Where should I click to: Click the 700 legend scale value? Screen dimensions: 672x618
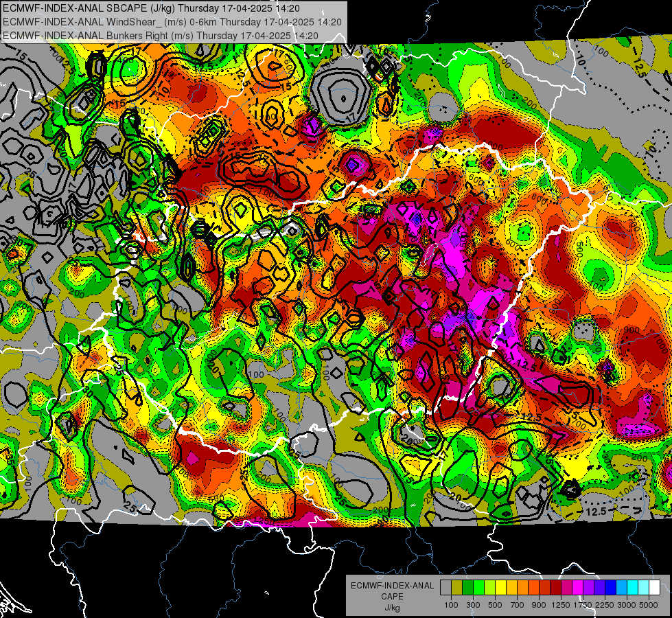518,605
